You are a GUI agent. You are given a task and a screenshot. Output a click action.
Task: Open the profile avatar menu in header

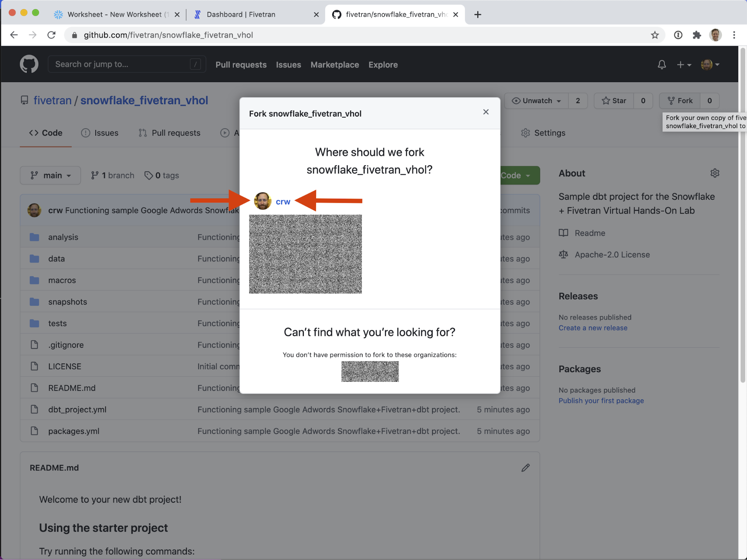710,65
